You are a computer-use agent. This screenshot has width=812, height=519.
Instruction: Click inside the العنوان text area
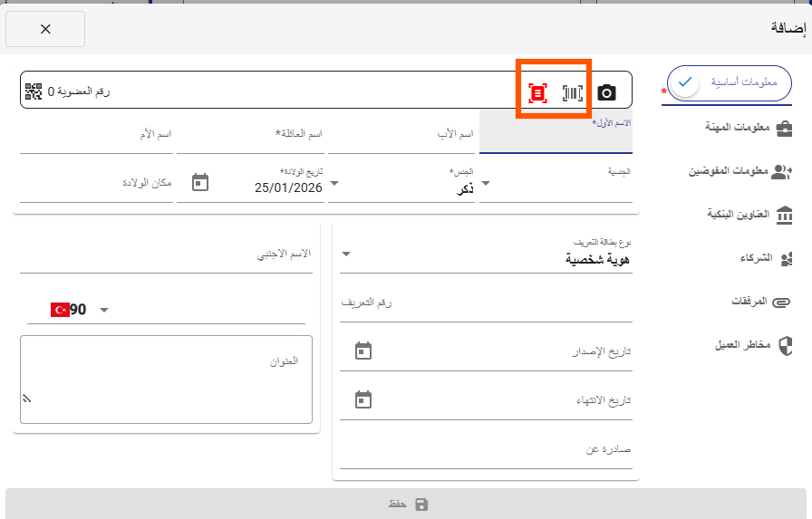click(x=166, y=380)
